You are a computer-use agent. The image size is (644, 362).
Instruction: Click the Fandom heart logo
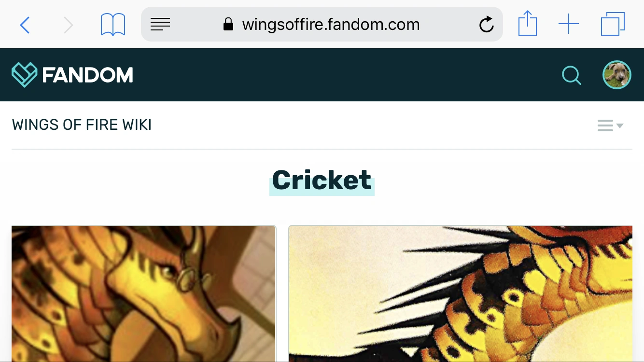pos(24,75)
